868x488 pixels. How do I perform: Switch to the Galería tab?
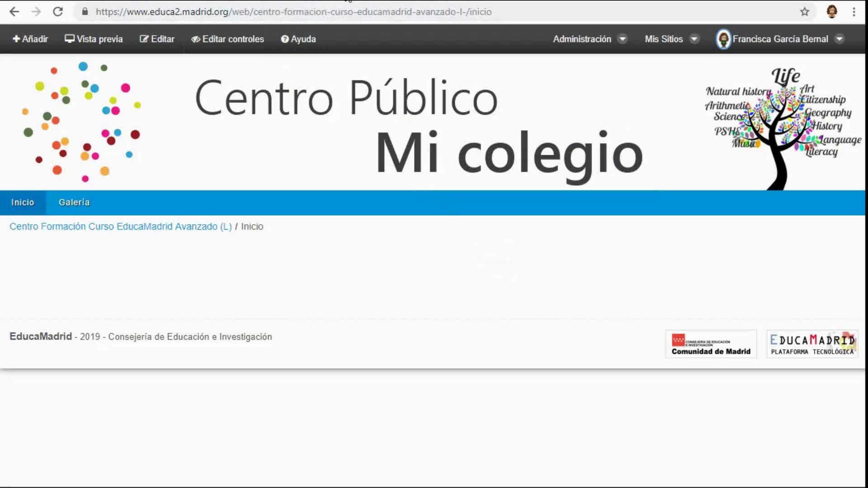pyautogui.click(x=74, y=202)
